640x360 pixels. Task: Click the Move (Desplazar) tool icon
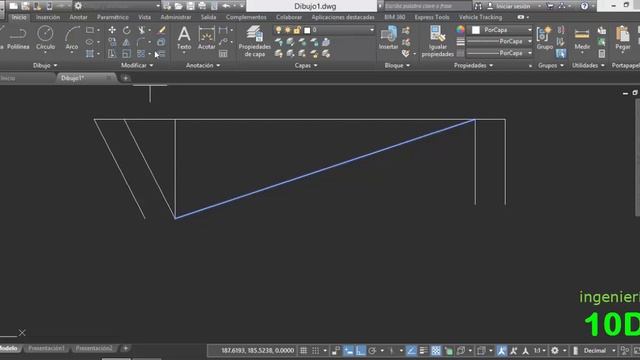[112, 30]
